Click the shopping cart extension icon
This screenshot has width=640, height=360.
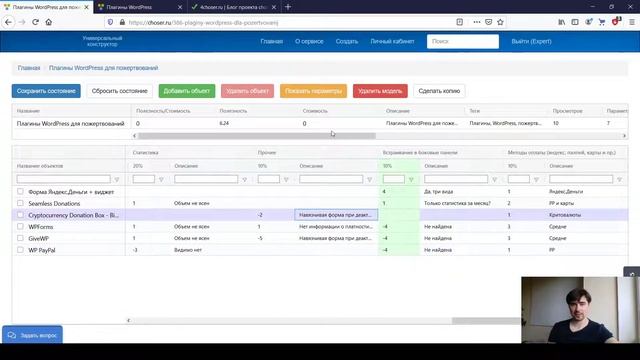point(602,22)
